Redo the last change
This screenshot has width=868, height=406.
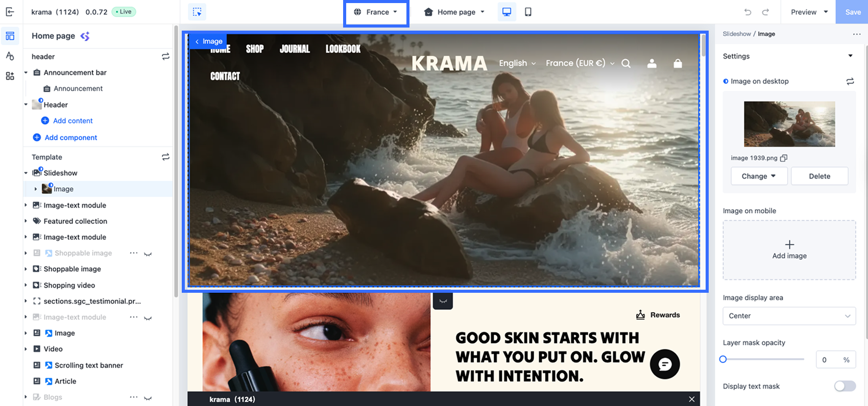pos(765,12)
